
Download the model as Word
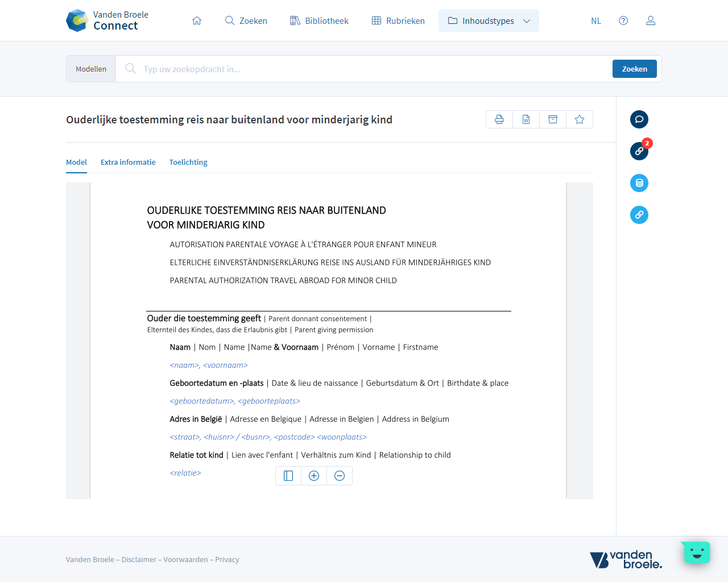coord(526,119)
